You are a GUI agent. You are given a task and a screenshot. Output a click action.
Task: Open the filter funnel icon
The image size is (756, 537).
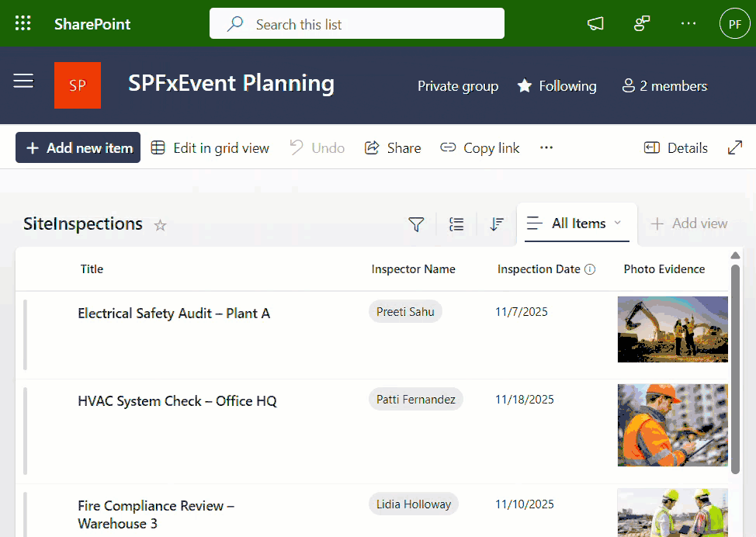416,223
